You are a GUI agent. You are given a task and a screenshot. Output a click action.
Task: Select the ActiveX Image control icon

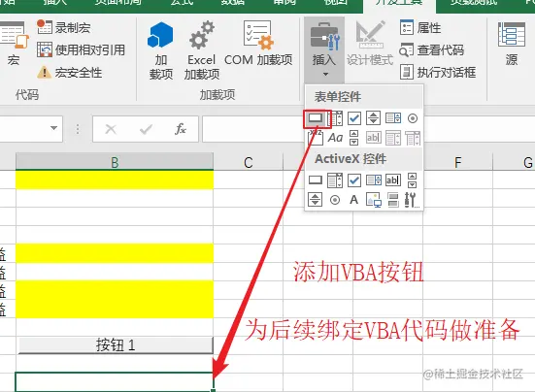coord(374,200)
